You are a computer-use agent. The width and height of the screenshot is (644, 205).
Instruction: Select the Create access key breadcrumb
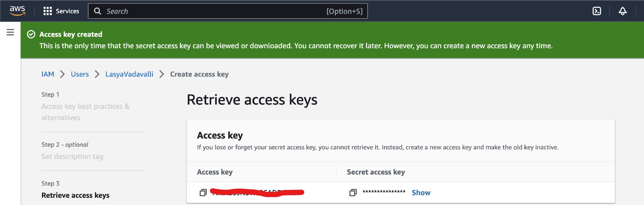pyautogui.click(x=199, y=74)
